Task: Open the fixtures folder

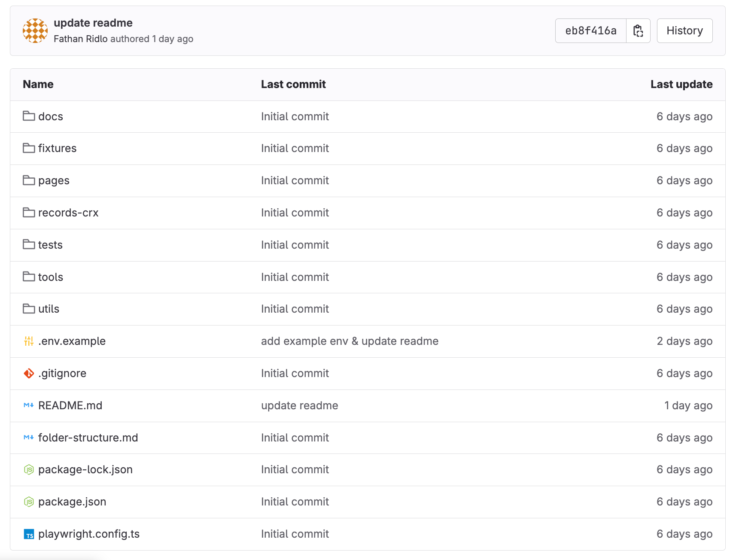Action: coord(57,148)
